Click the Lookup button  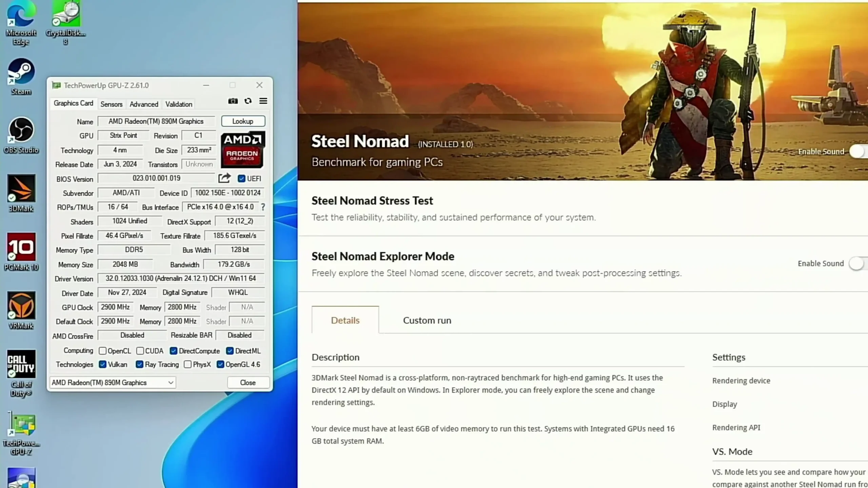pyautogui.click(x=243, y=121)
